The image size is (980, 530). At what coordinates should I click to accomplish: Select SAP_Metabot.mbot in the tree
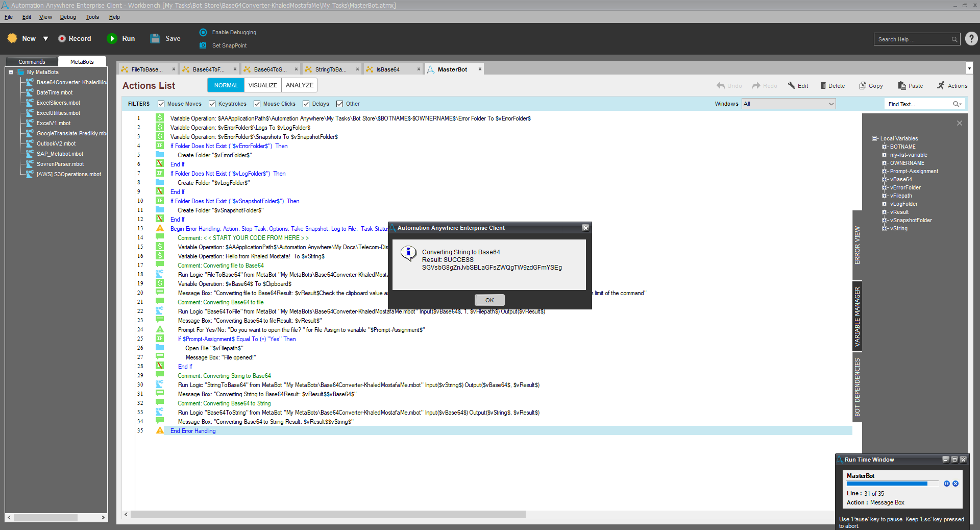[x=60, y=154]
